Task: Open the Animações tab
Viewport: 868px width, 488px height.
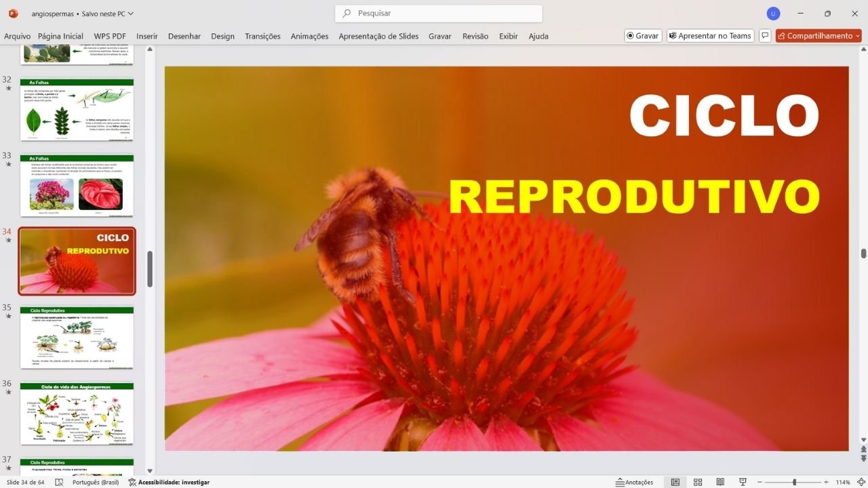Action: coord(309,36)
